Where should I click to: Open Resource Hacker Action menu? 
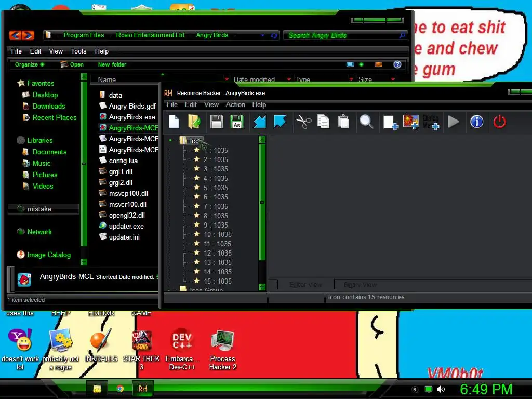tap(235, 105)
